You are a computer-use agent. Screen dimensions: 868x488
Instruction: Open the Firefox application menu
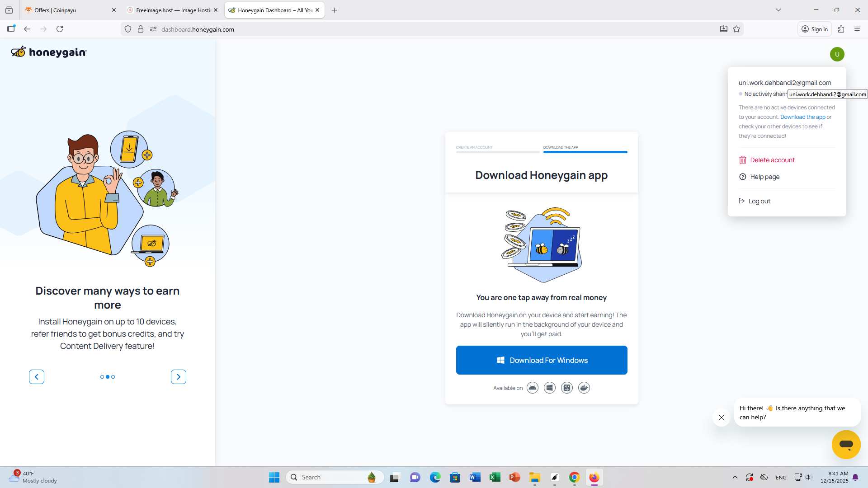point(857,29)
